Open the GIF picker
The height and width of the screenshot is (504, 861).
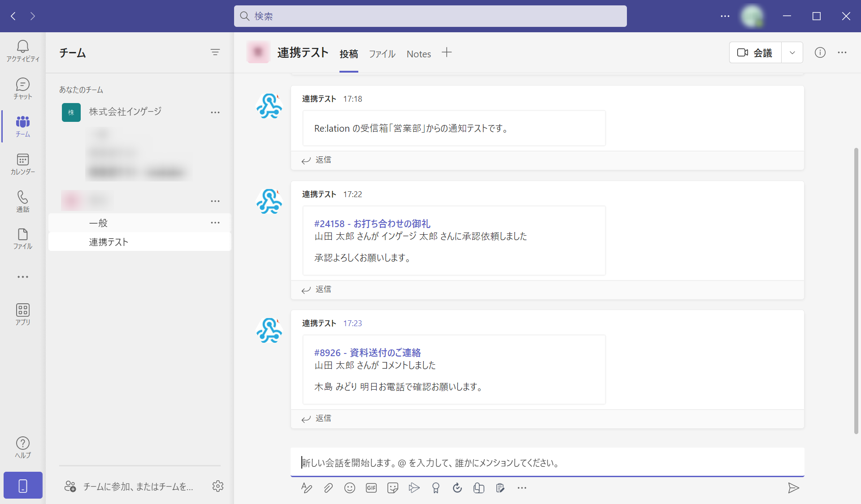(x=371, y=488)
